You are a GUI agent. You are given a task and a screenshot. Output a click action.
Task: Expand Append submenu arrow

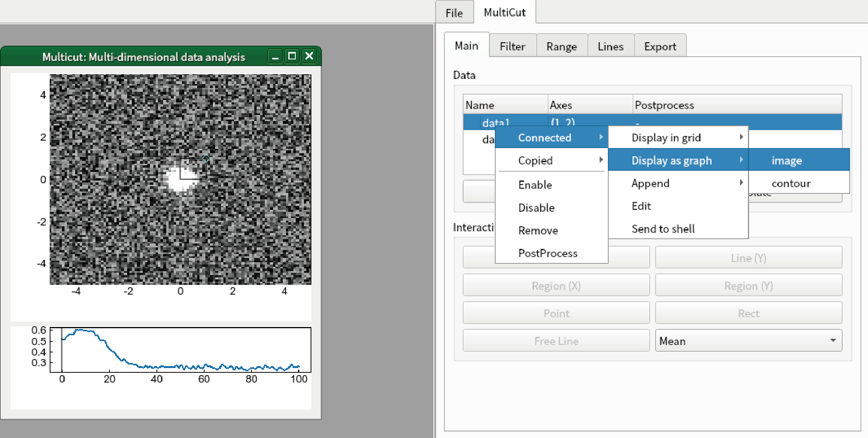(741, 183)
